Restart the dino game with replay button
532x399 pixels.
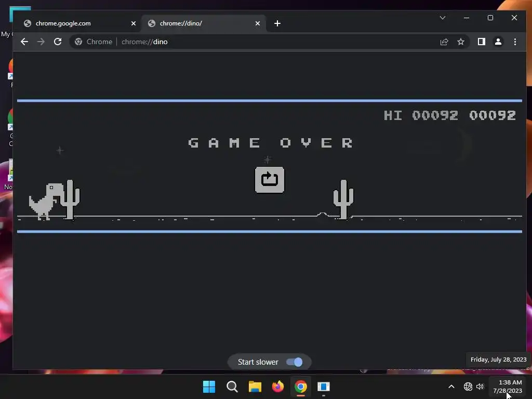click(270, 180)
